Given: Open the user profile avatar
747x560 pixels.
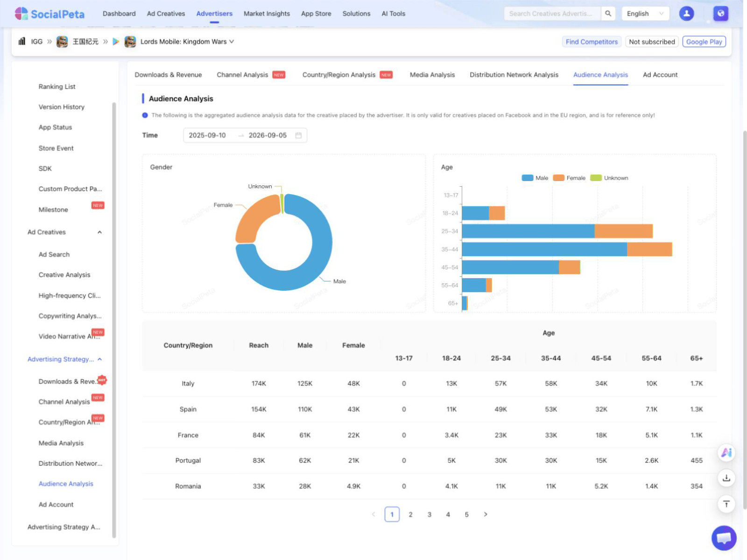Looking at the screenshot, I should (686, 14).
